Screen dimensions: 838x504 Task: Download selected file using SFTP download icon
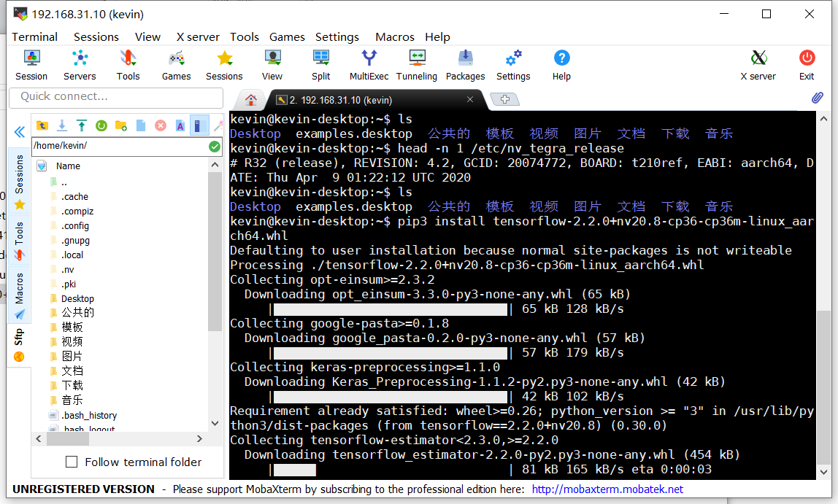pos(62,126)
